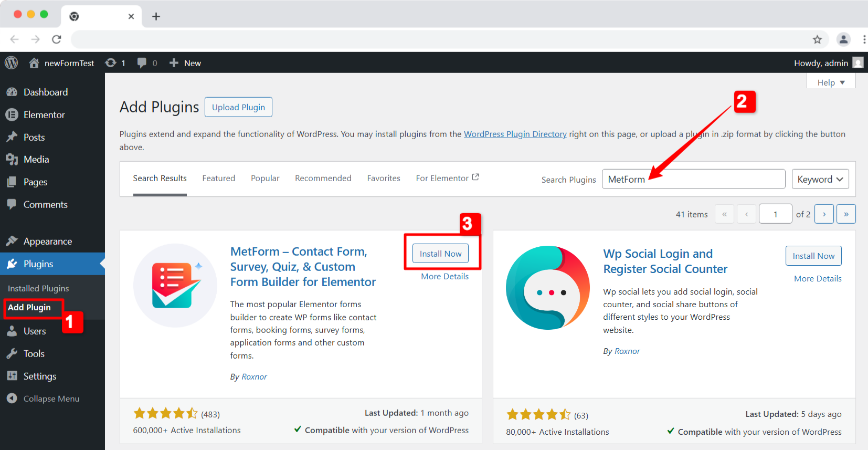Open the browser profile avatar icon
This screenshot has height=450, width=868.
coord(843,39)
